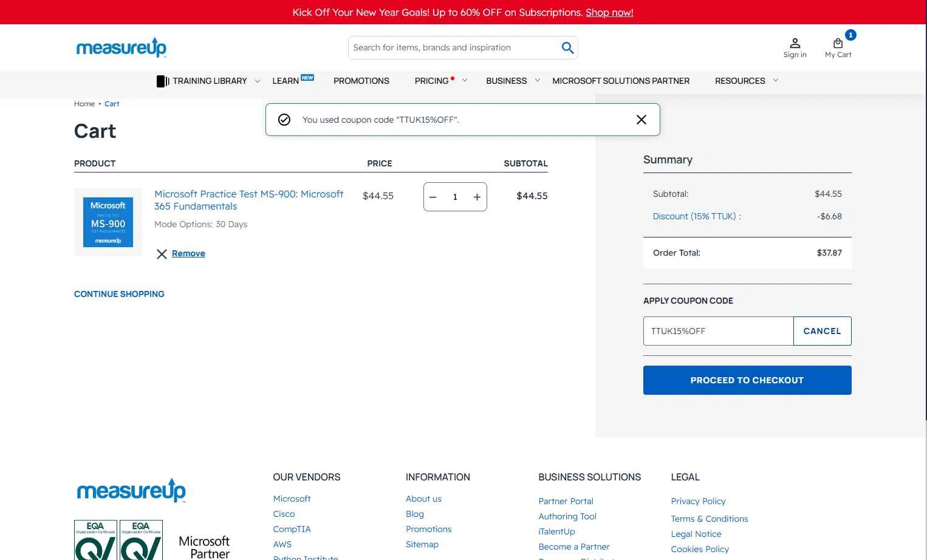Open About us footer link

point(423,499)
